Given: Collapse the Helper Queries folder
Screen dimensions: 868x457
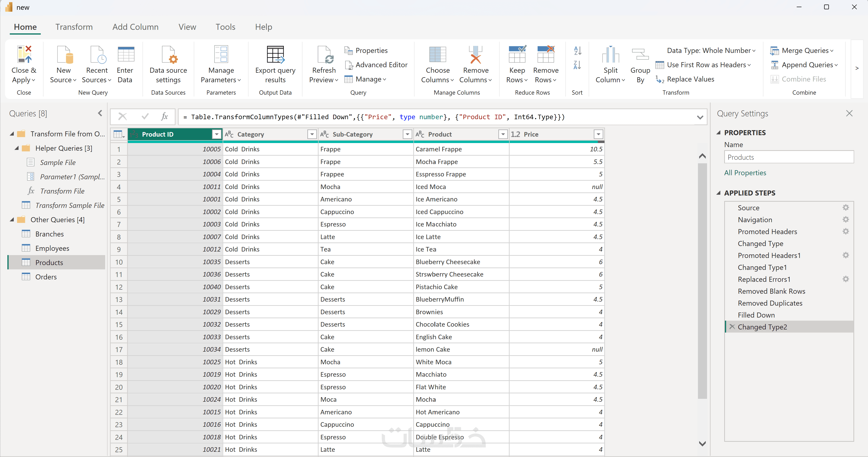Looking at the screenshot, I should point(16,148).
